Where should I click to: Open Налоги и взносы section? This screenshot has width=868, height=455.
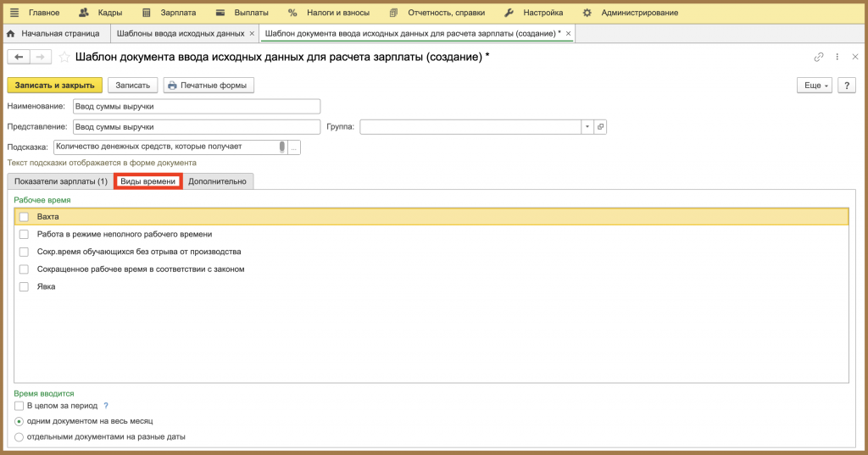[337, 12]
